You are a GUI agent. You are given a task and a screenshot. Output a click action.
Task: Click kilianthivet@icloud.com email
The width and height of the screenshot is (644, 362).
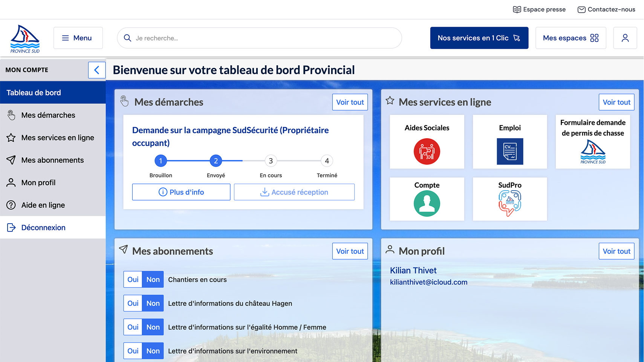(x=429, y=282)
